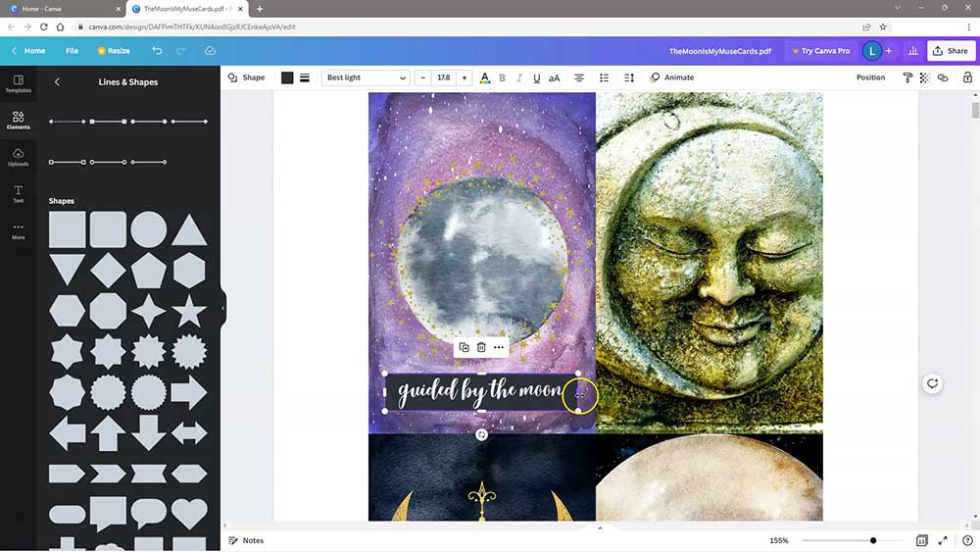The height and width of the screenshot is (552, 980).
Task: Toggle bold formatting
Action: (x=502, y=77)
